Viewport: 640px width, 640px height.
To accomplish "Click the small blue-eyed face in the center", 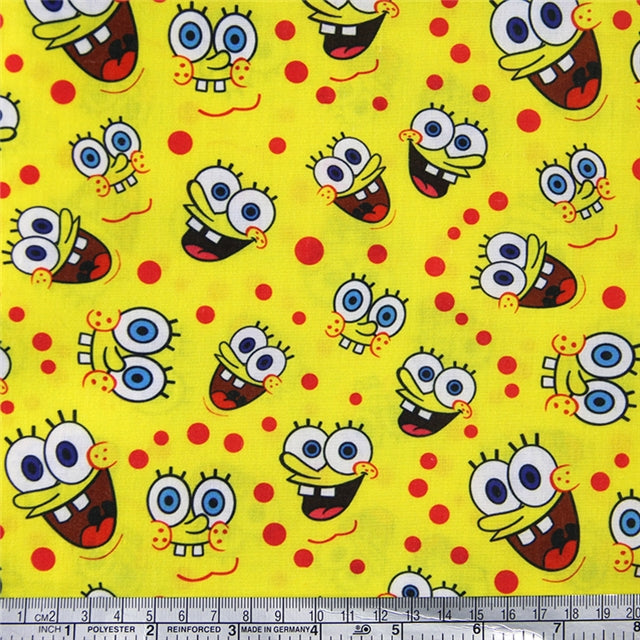I will point(365,313).
